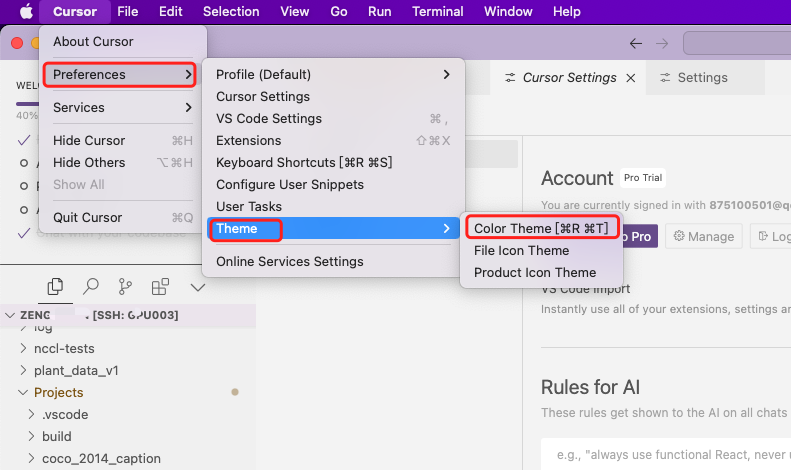Viewport: 791px width, 470px height.
Task: Go forward with the right arrow
Action: tap(662, 43)
